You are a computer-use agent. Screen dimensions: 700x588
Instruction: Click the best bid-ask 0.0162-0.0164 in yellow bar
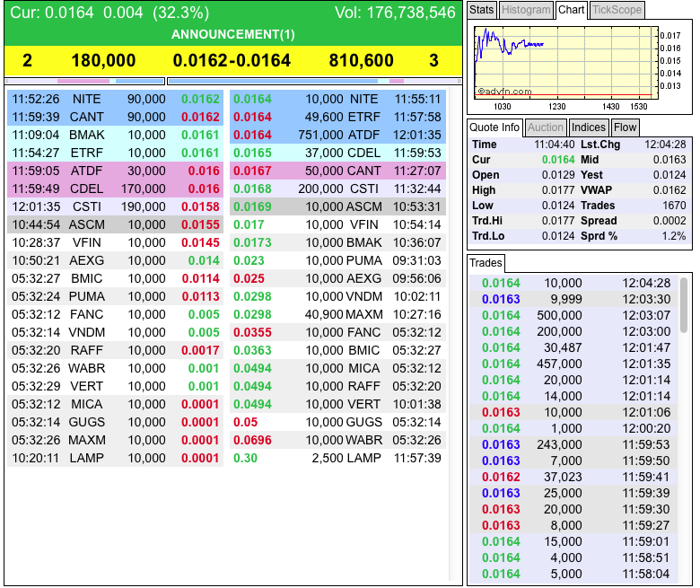point(232,60)
